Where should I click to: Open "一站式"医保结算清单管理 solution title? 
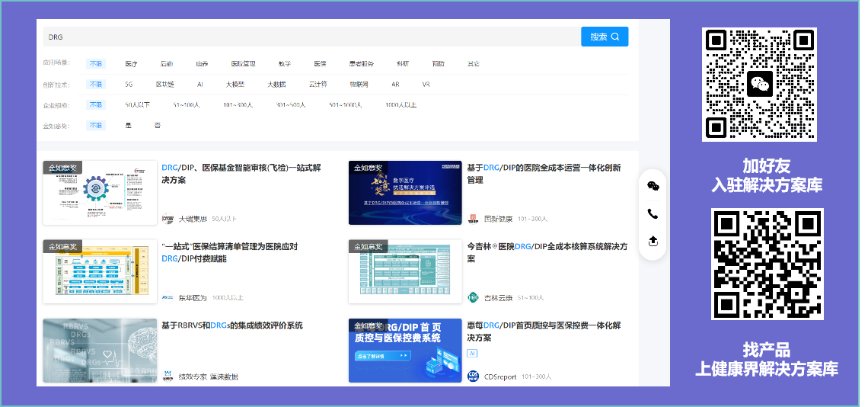[230, 252]
